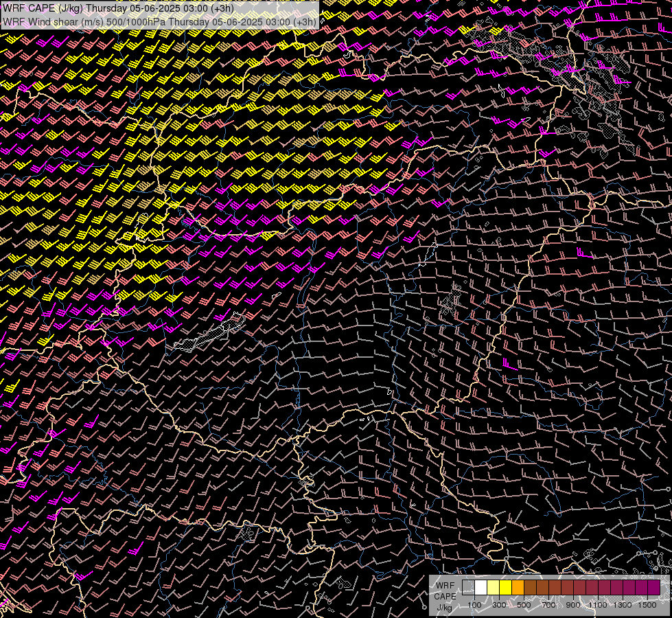672x618 pixels.
Task: Click the 'WRF CAPE (J/kg)' title line
Action: tap(118, 8)
